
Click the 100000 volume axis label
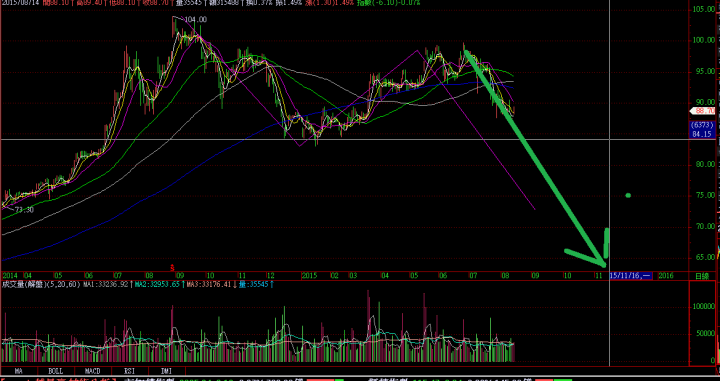pyautogui.click(x=704, y=307)
